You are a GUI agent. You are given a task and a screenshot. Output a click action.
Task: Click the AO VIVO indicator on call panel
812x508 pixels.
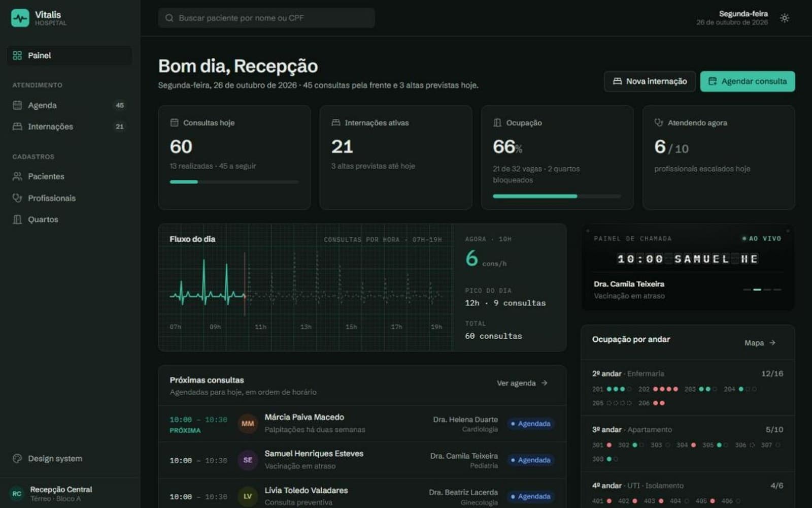pyautogui.click(x=761, y=238)
